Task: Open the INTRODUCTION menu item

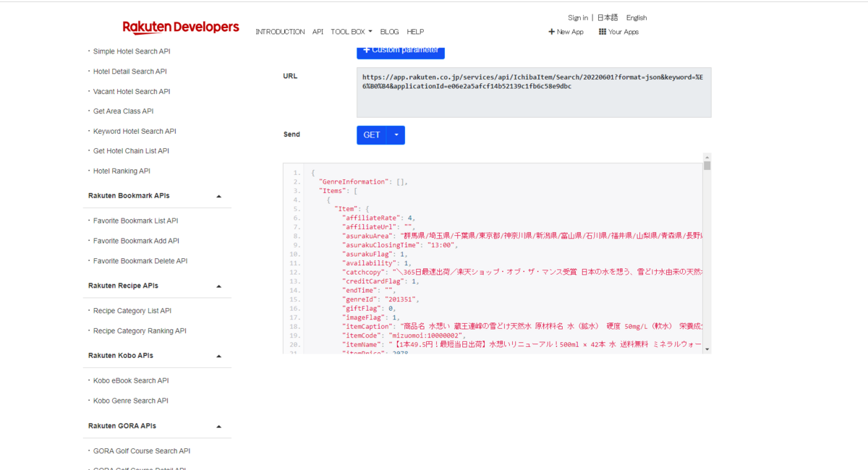Action: coord(280,32)
